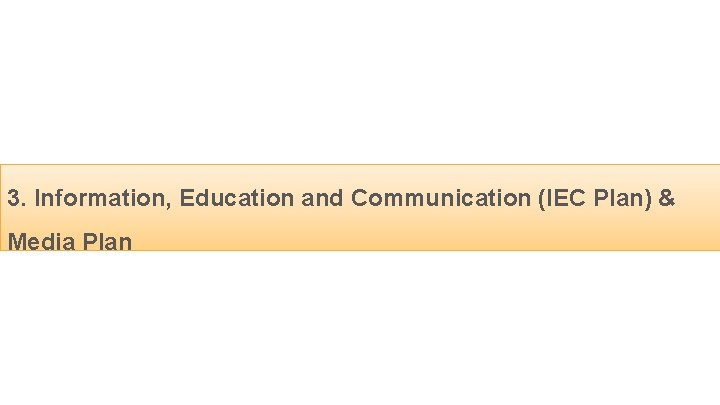Click the word "and" in the heading
720x405 pixels.
[322, 198]
